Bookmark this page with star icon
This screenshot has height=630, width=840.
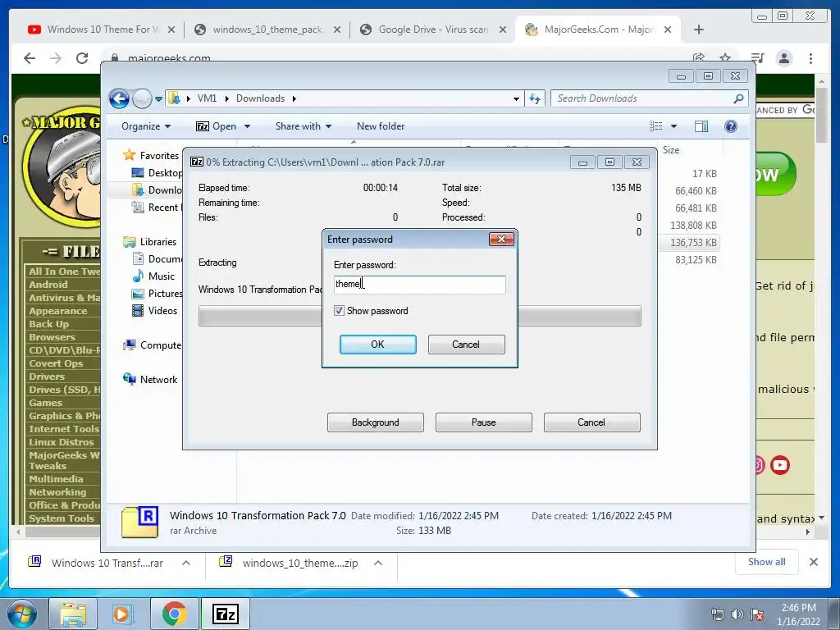pos(725,58)
